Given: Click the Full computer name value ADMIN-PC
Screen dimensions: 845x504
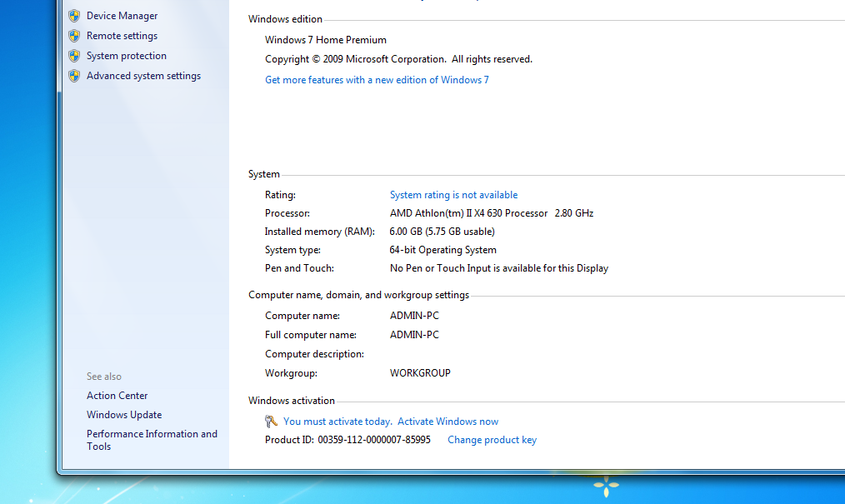Looking at the screenshot, I should coord(414,335).
